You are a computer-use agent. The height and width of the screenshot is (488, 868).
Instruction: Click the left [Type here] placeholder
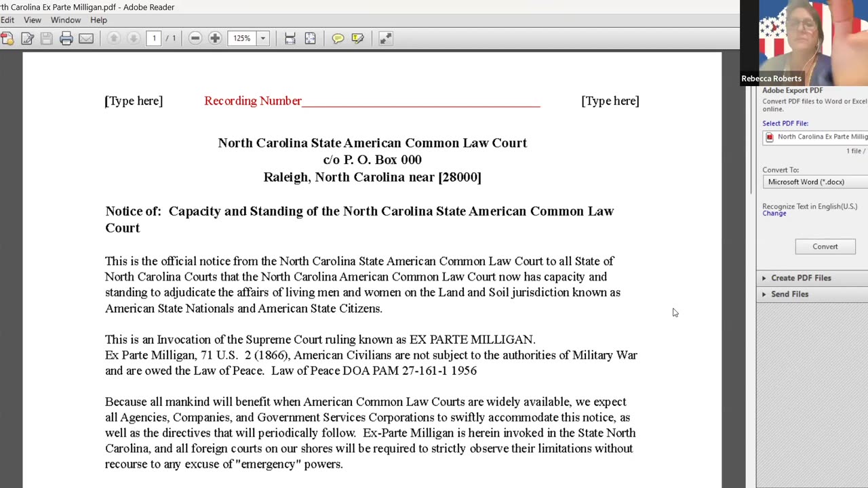coord(134,101)
